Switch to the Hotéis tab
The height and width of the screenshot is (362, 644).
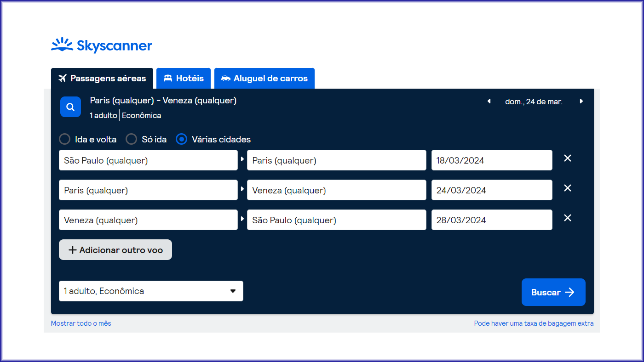click(184, 79)
